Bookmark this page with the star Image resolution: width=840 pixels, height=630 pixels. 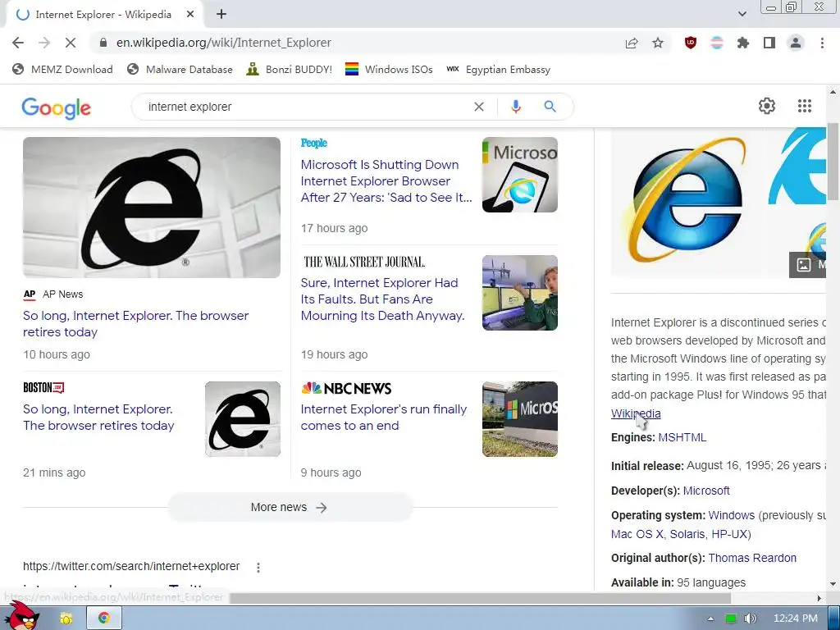(658, 43)
